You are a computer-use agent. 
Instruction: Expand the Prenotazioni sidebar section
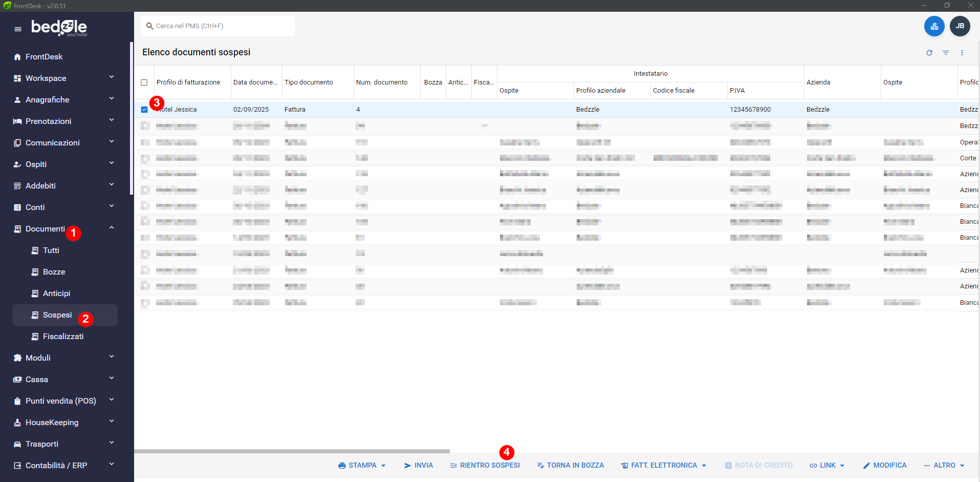pos(112,120)
